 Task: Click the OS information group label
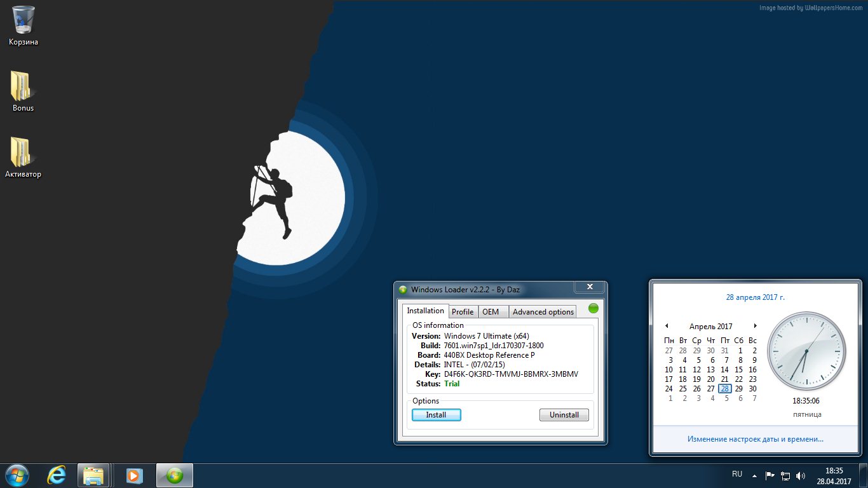438,325
